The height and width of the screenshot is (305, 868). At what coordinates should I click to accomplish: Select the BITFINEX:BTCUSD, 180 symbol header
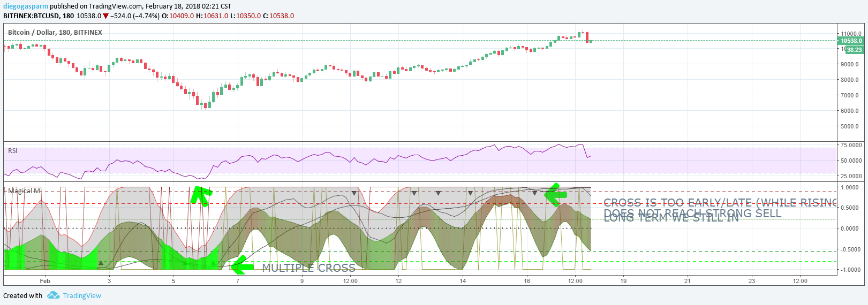[39, 16]
